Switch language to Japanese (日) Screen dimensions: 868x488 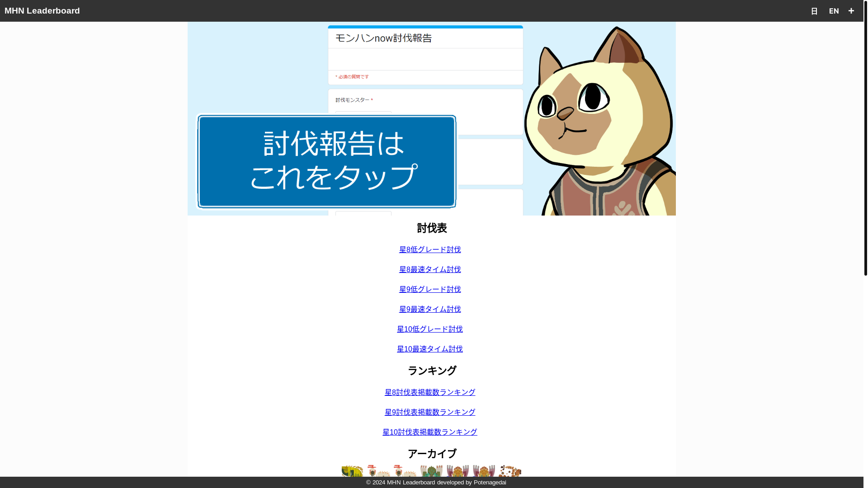pyautogui.click(x=814, y=11)
